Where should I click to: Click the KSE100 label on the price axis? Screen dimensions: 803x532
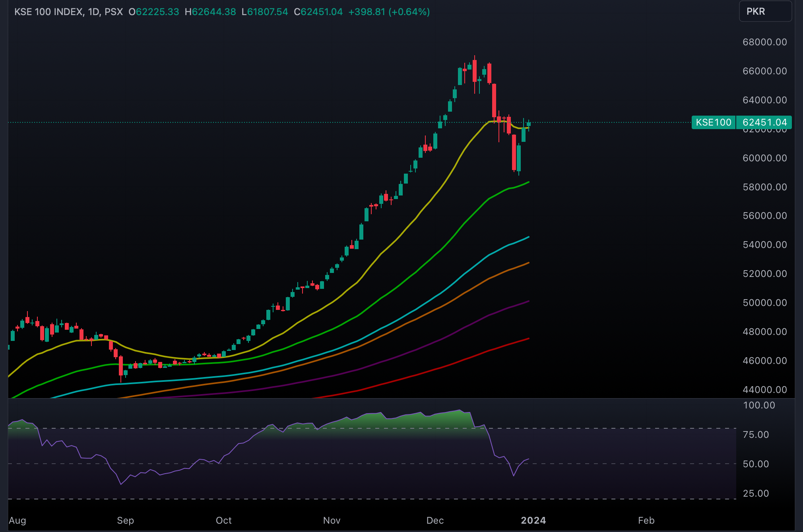pos(714,123)
